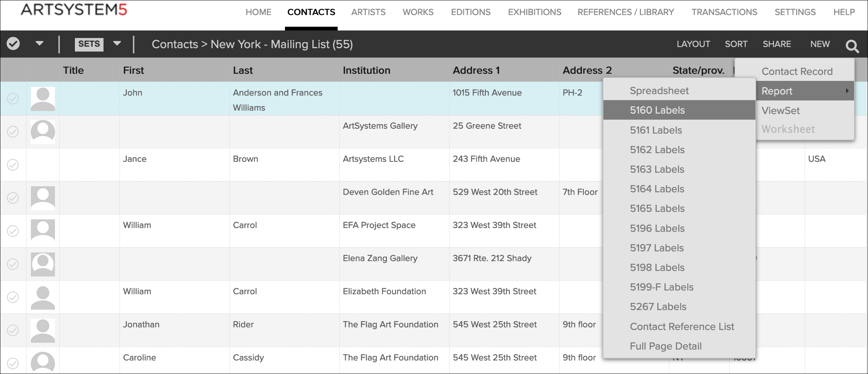Choose 5160 Labels from the report menu
868x374 pixels.
click(657, 110)
